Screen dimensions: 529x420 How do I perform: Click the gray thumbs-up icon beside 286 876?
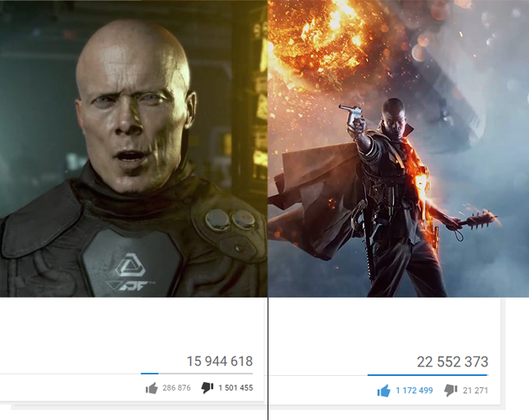click(x=151, y=388)
